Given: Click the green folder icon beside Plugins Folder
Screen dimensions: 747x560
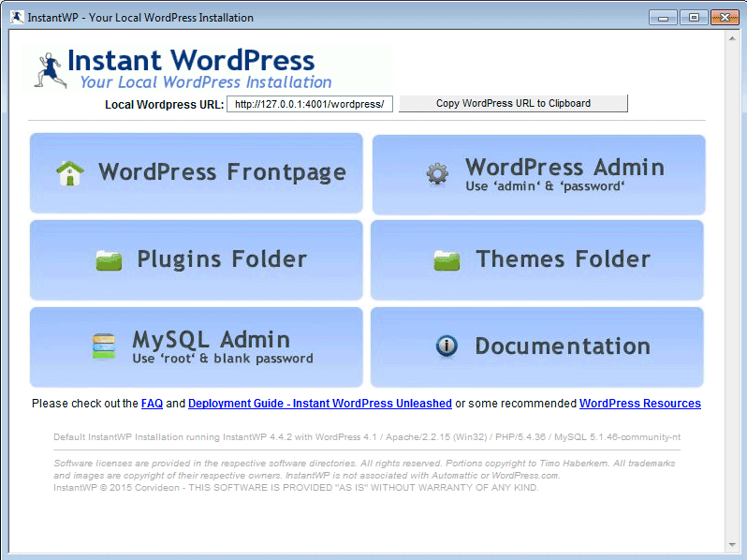Looking at the screenshot, I should pos(110,260).
